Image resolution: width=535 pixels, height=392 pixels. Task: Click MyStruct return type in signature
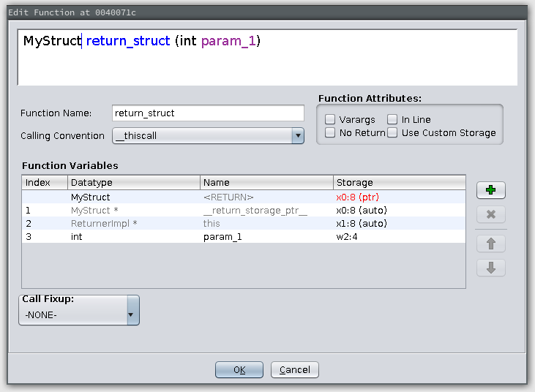pos(52,41)
